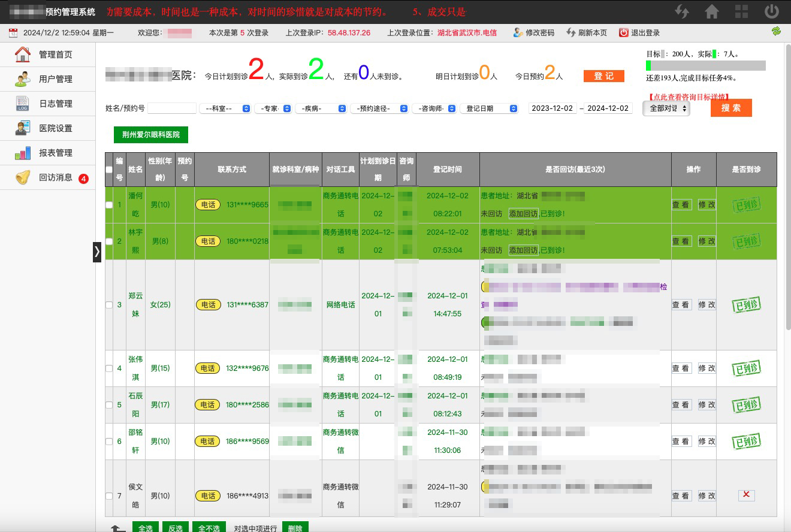Open 用户管理 in the sidebar
The image size is (791, 532).
coord(48,79)
